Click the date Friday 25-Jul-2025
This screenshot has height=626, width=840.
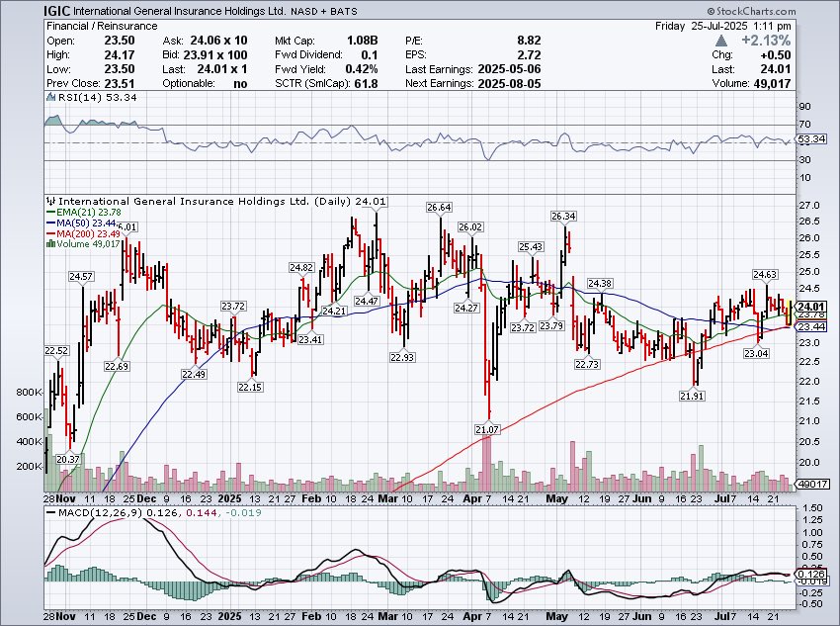tap(702, 26)
